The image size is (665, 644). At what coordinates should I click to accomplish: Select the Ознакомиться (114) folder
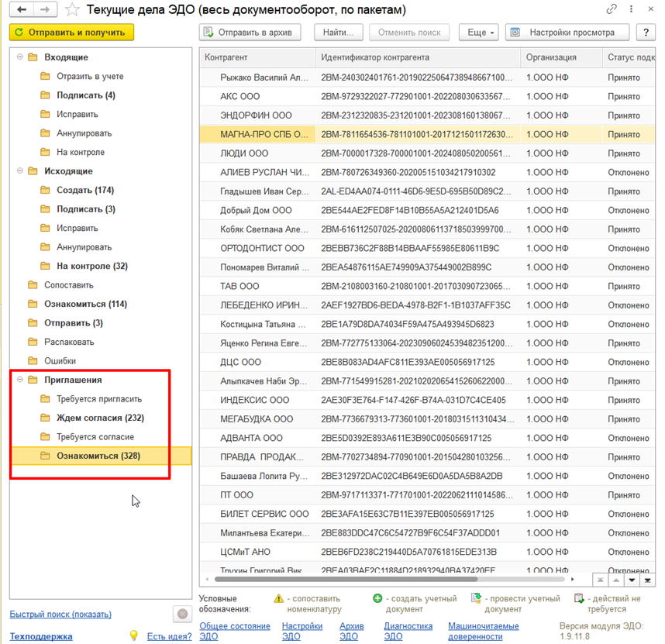point(86,304)
